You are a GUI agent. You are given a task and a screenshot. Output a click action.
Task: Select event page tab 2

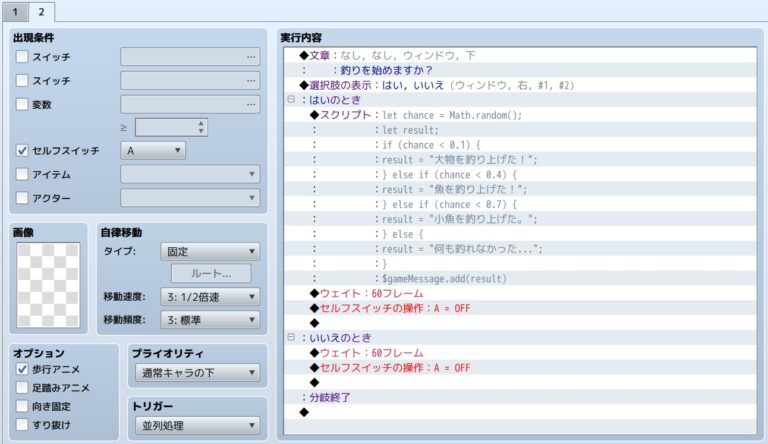[x=41, y=12]
